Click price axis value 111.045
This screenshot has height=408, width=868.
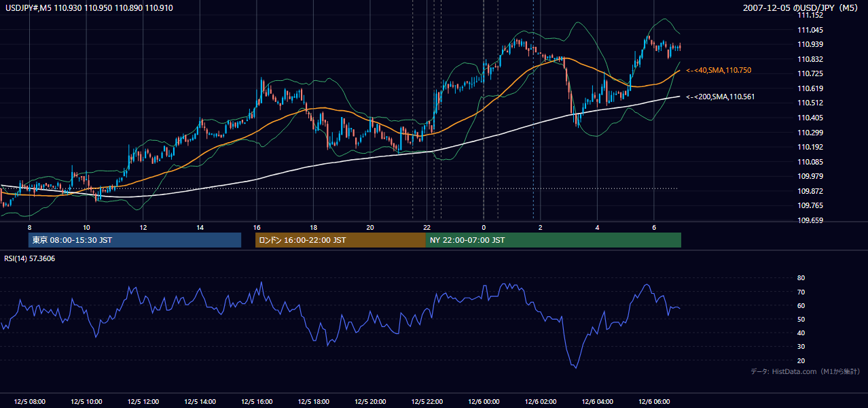click(810, 30)
